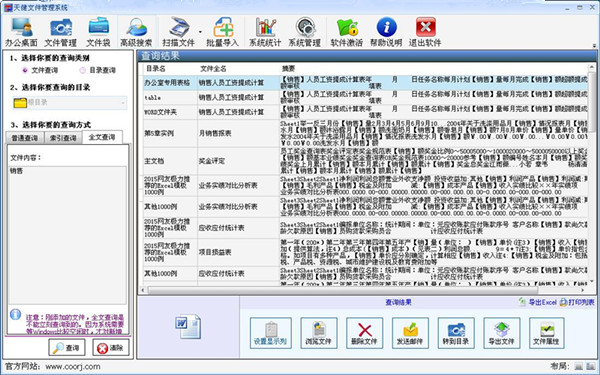This screenshot has width=600, height=375.
Task: Expand the toolbar overflow arrow at far right
Action: (x=594, y=45)
